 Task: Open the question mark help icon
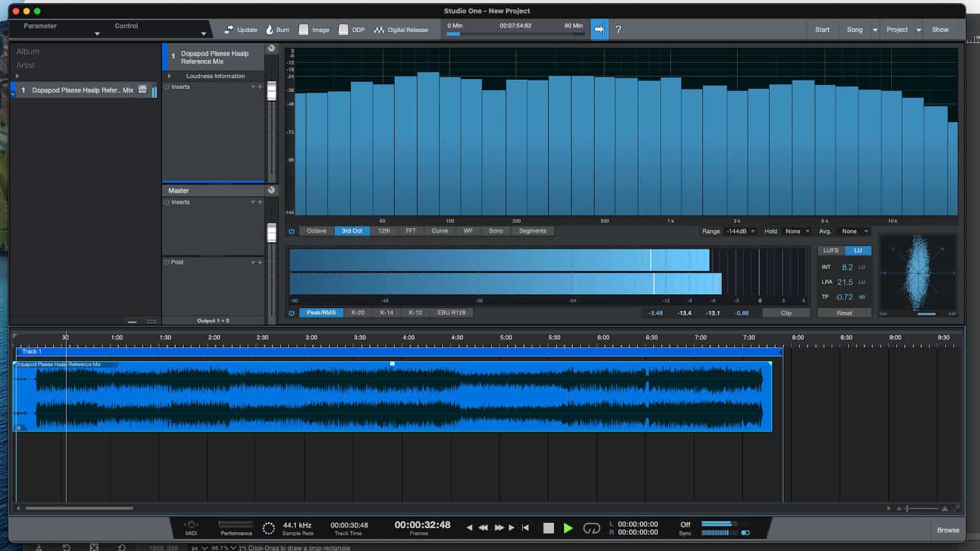(618, 29)
